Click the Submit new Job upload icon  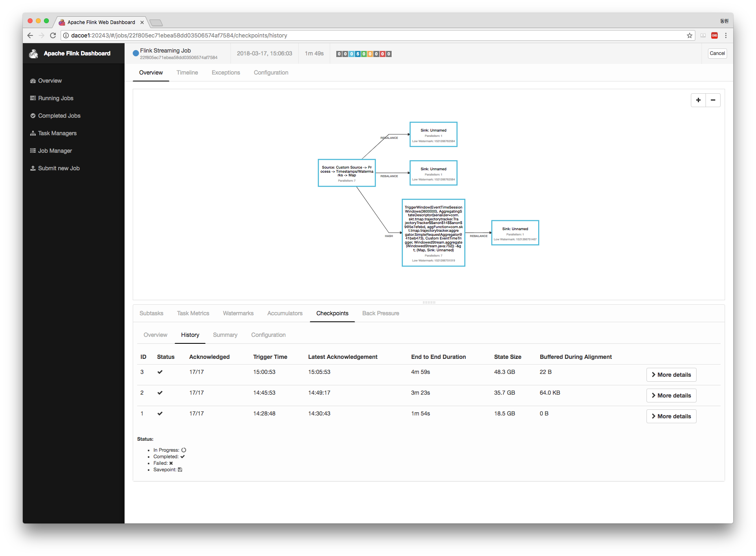pyautogui.click(x=33, y=168)
